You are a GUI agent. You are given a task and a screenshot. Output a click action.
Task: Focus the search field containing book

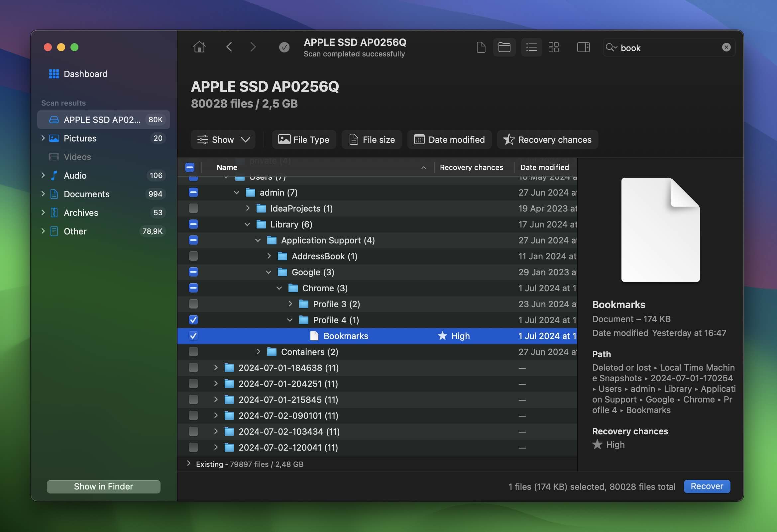(669, 47)
